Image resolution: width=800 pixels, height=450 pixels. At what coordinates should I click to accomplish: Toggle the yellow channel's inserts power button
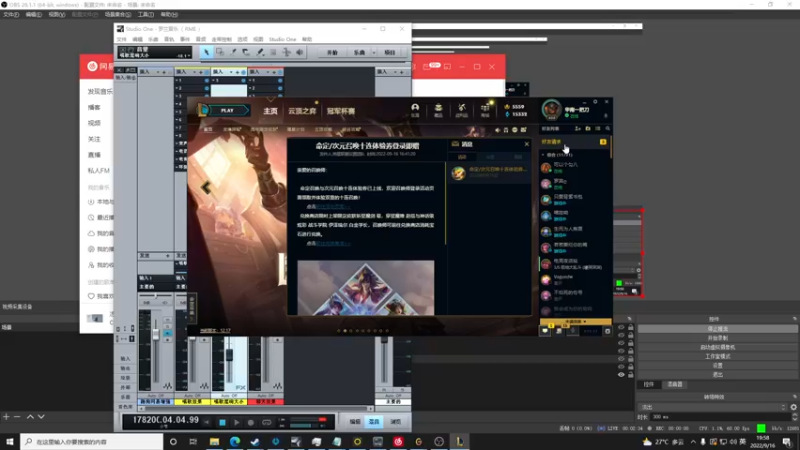click(x=207, y=72)
